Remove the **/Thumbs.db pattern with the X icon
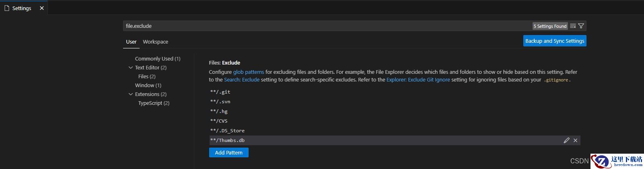Image resolution: width=644 pixels, height=169 pixels. pos(575,140)
